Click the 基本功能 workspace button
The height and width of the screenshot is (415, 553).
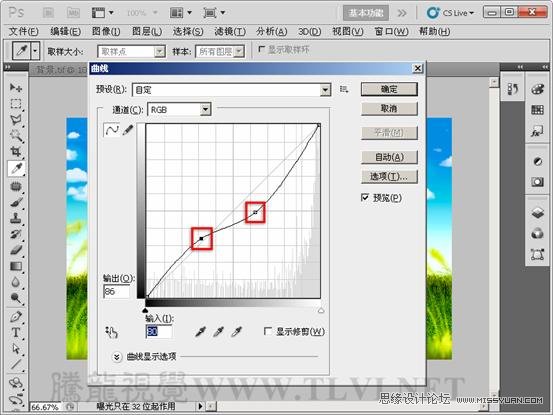click(x=366, y=13)
